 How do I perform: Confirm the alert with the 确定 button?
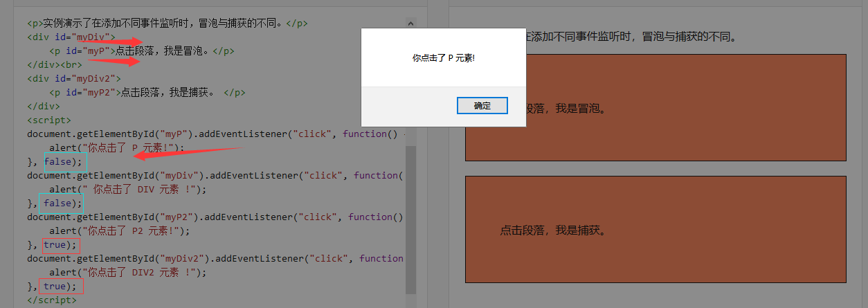coord(482,106)
